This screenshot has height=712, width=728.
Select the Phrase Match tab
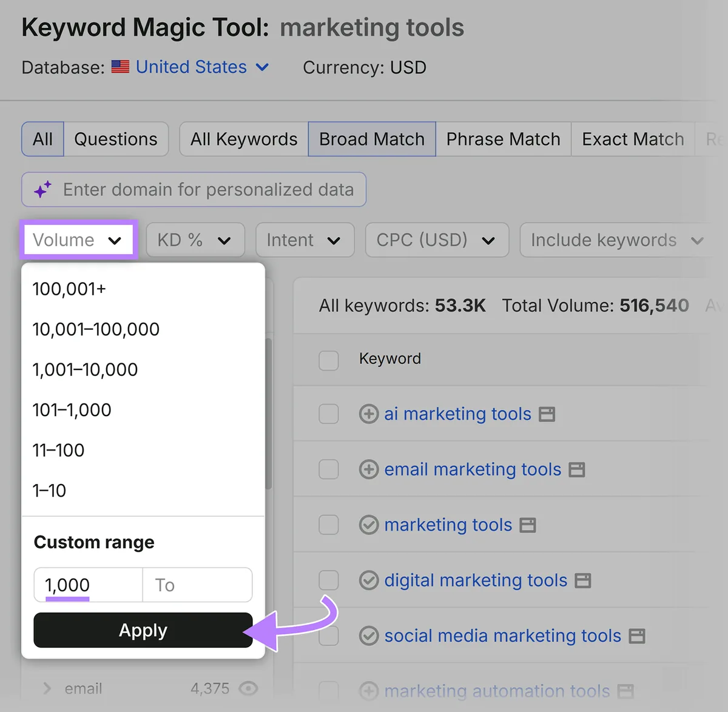click(503, 139)
